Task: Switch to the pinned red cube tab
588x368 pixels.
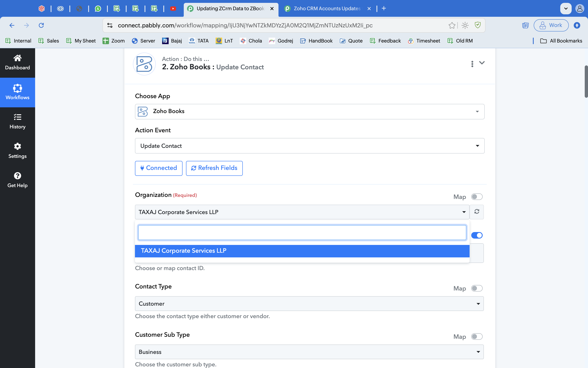Action: coord(42,9)
